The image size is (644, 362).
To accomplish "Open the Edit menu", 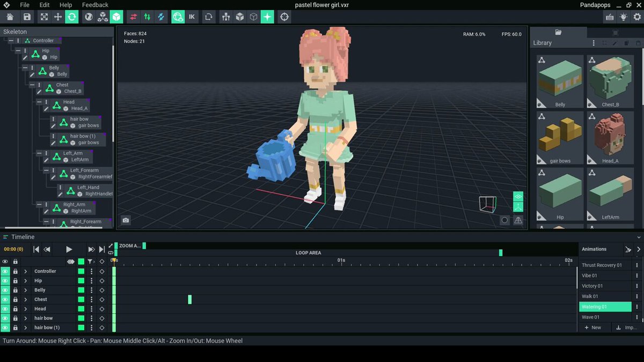I will coord(45,5).
